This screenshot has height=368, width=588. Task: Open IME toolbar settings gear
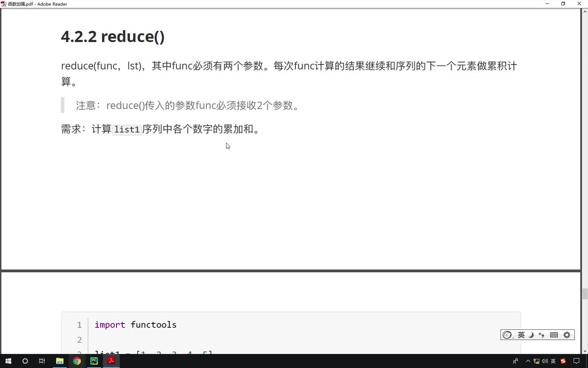pyautogui.click(x=567, y=335)
